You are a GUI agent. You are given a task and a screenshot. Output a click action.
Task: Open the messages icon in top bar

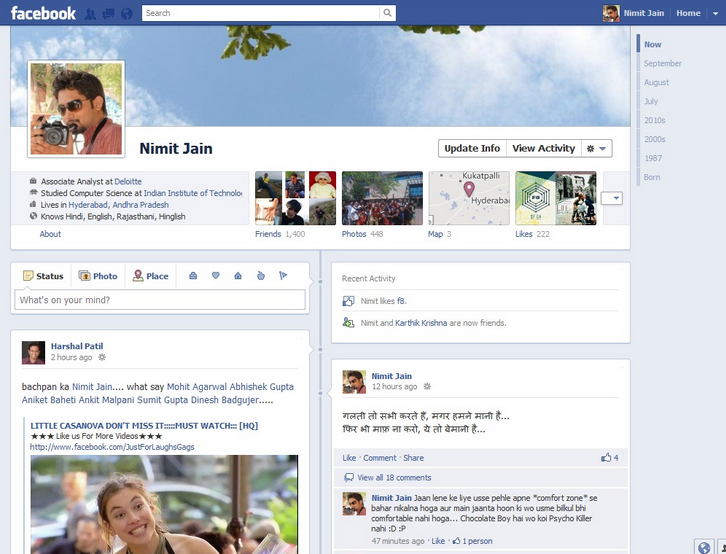[108, 14]
